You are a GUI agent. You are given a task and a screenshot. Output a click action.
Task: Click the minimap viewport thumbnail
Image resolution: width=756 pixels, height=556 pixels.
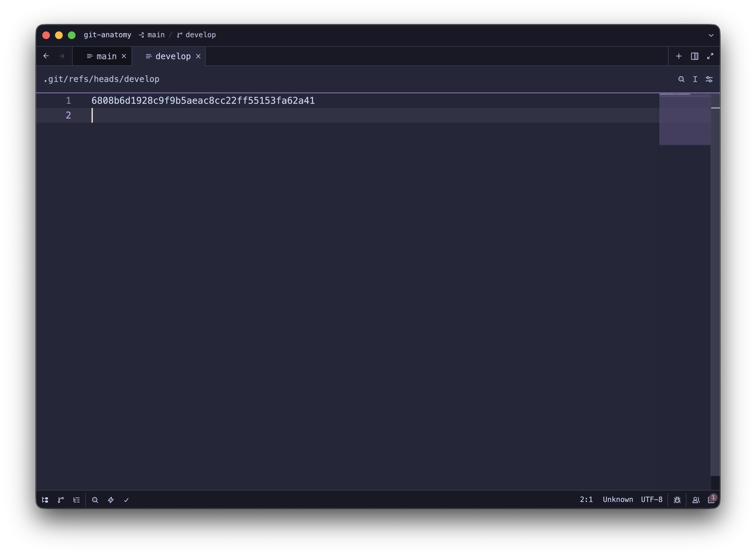685,119
